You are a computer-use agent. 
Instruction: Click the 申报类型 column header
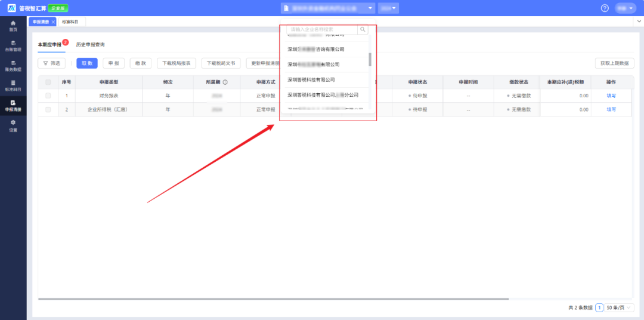click(109, 82)
